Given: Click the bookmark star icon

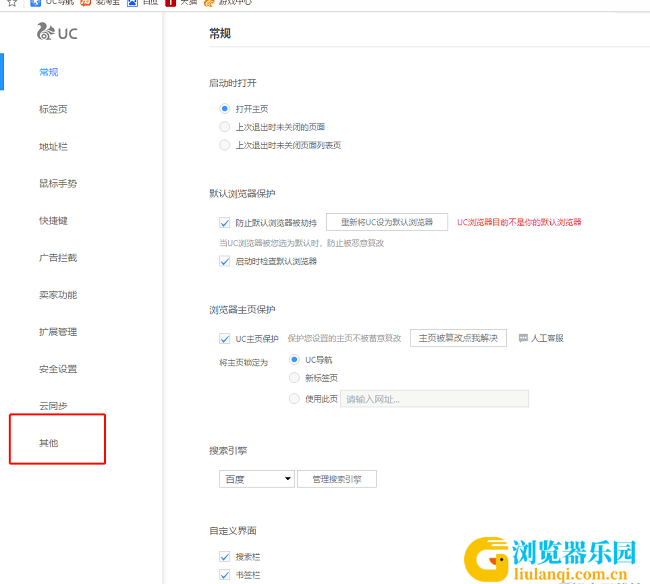Looking at the screenshot, I should click(x=12, y=3).
